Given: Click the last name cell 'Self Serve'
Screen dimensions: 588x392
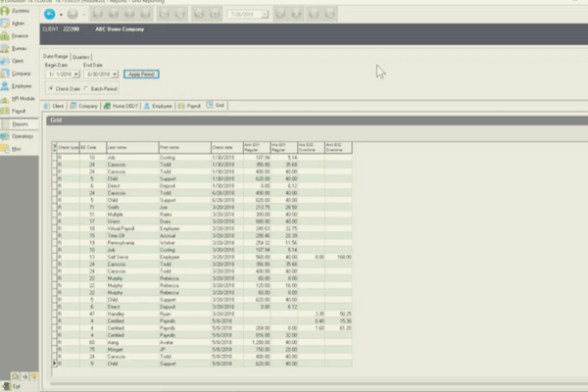Looking at the screenshot, I should pos(132,257).
